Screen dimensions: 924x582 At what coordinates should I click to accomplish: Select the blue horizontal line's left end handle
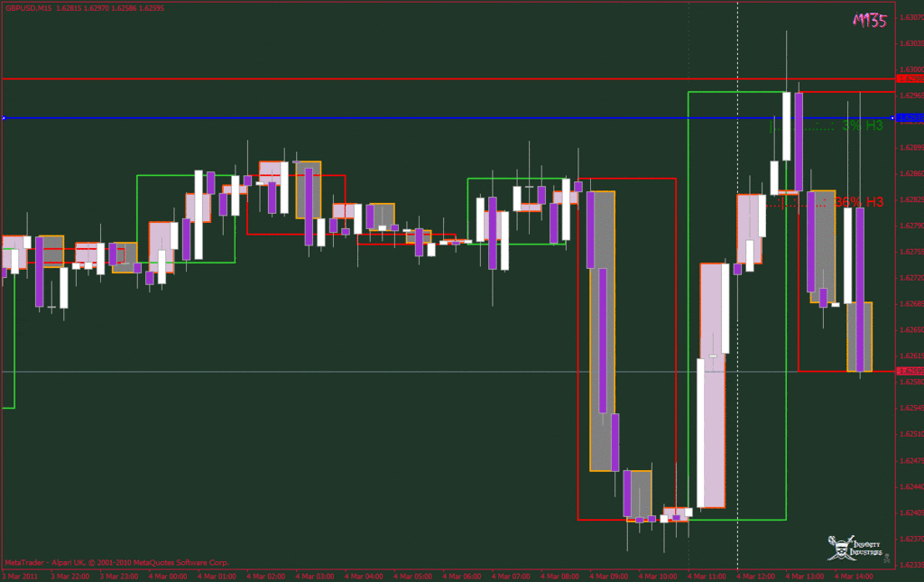4,118
